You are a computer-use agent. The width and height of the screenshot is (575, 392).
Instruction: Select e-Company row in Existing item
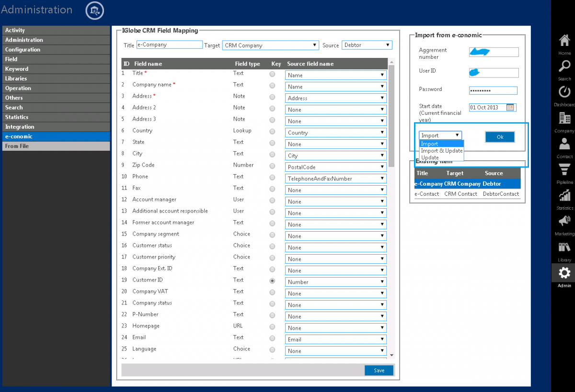(467, 184)
